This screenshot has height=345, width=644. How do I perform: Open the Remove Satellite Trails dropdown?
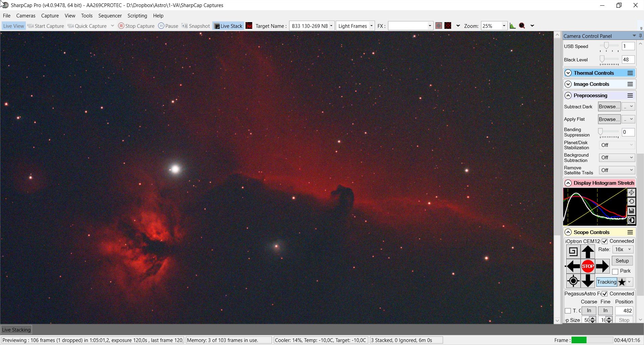tap(617, 170)
